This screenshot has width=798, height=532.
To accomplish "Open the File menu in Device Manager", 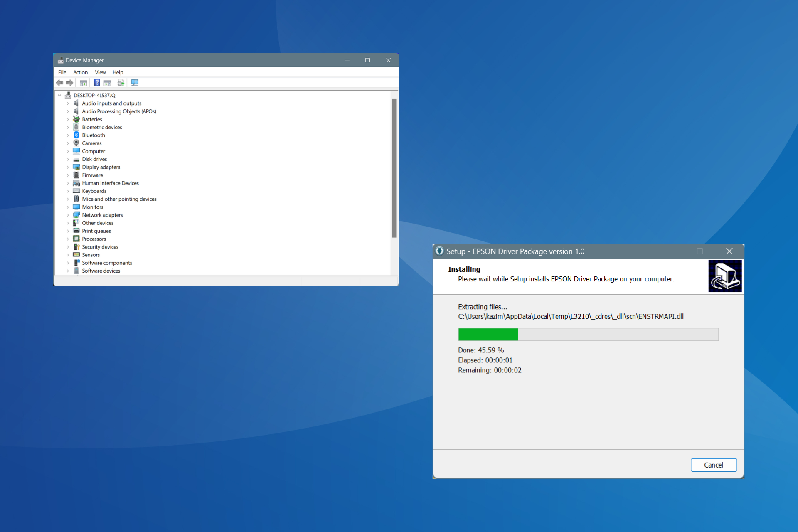I will click(x=62, y=72).
